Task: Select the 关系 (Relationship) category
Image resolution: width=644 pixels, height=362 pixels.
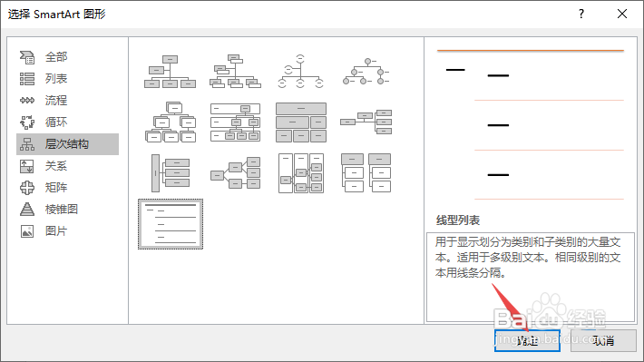Action: point(67,166)
